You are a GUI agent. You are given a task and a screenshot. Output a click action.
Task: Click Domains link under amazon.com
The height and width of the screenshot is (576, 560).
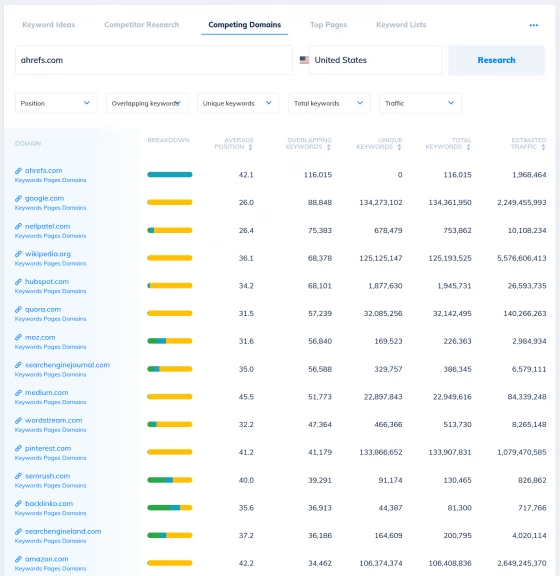(x=74, y=569)
